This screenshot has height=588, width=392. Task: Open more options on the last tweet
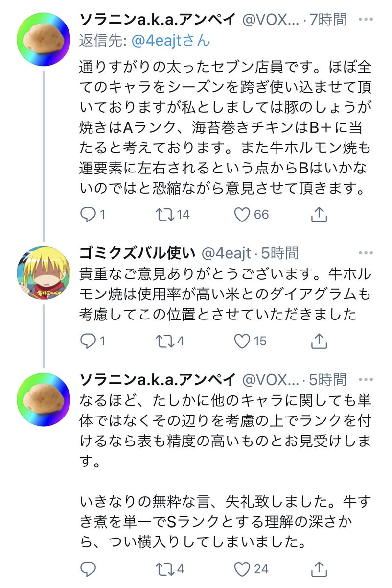point(365,379)
